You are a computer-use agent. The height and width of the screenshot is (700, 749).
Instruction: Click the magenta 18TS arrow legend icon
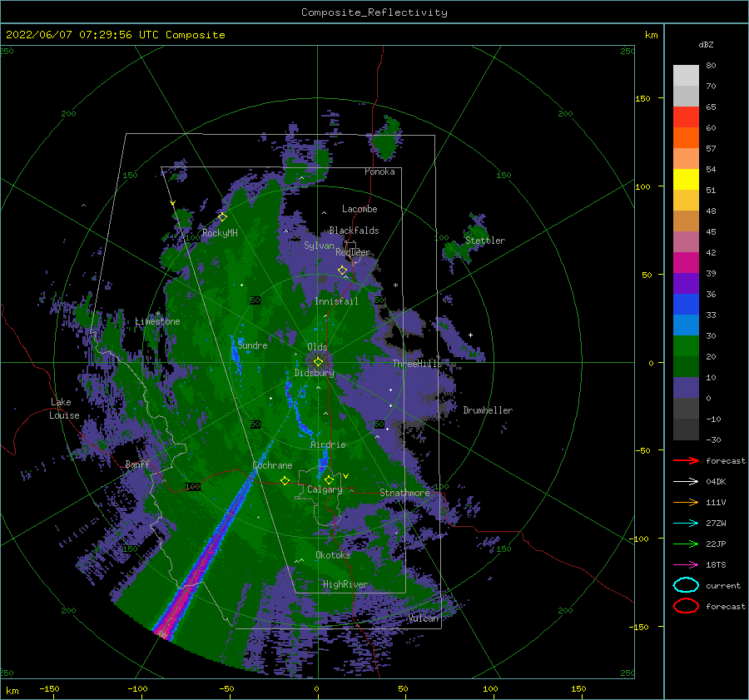click(686, 565)
